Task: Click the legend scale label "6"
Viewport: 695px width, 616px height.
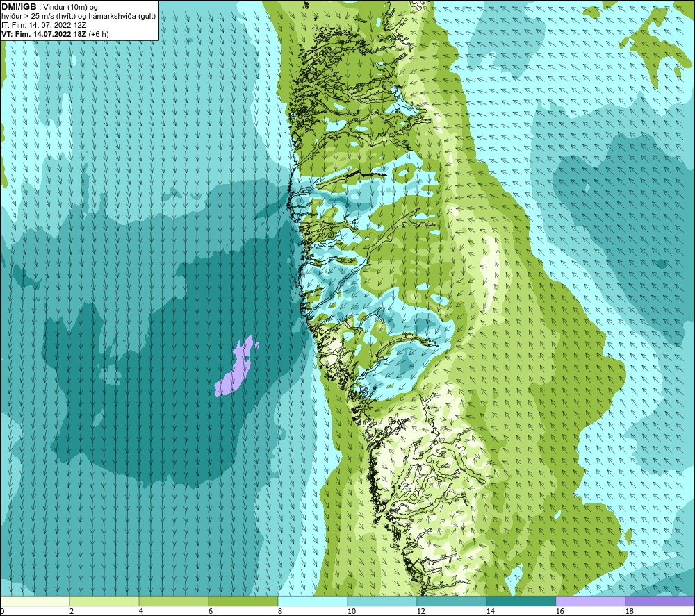Action: point(211,612)
